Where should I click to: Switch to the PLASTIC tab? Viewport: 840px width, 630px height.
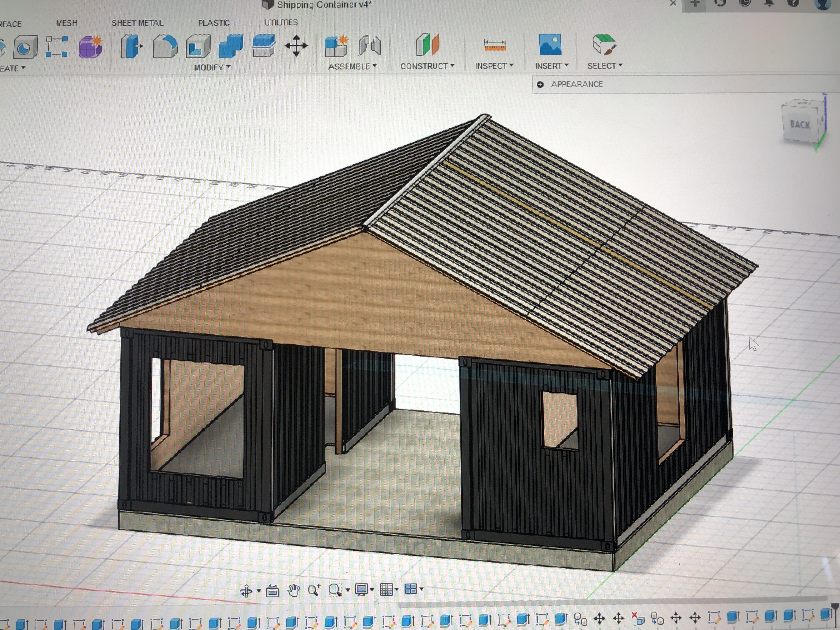tap(214, 23)
